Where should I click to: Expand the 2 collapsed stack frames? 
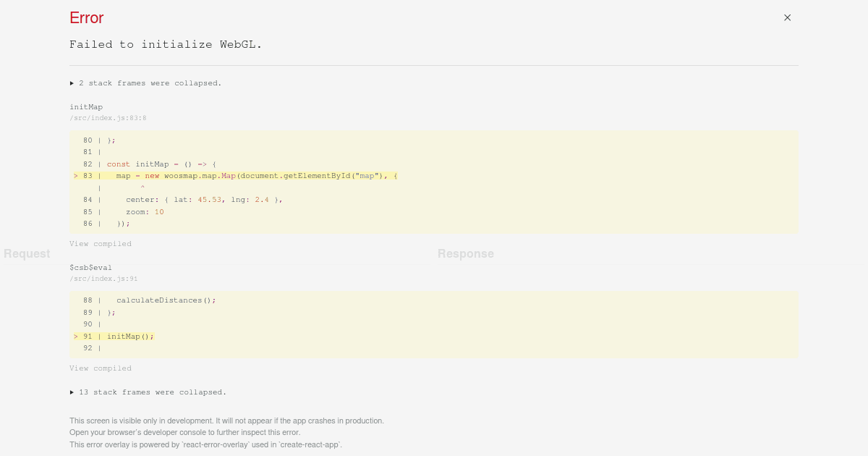click(x=145, y=83)
